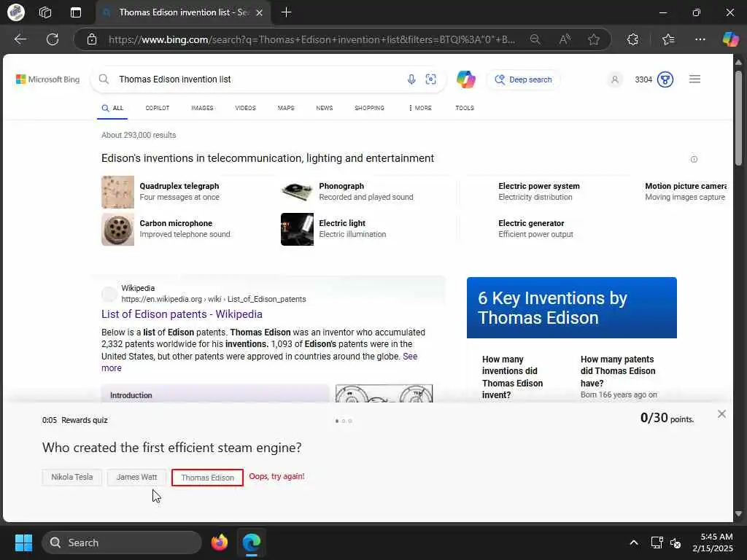This screenshot has height=560, width=747.
Task: Close the Rewards quiz panel
Action: (721, 414)
